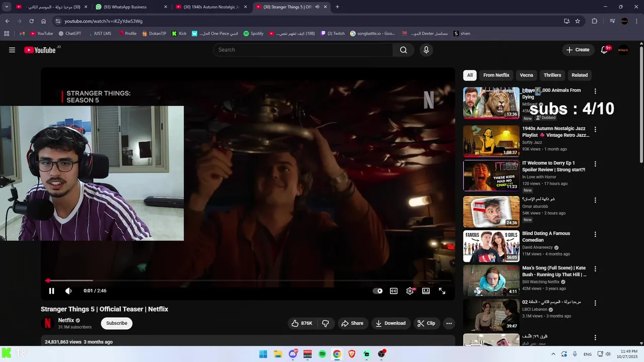Screen dimensions: 644x362
Task: Click the Create button
Action: [x=578, y=50]
